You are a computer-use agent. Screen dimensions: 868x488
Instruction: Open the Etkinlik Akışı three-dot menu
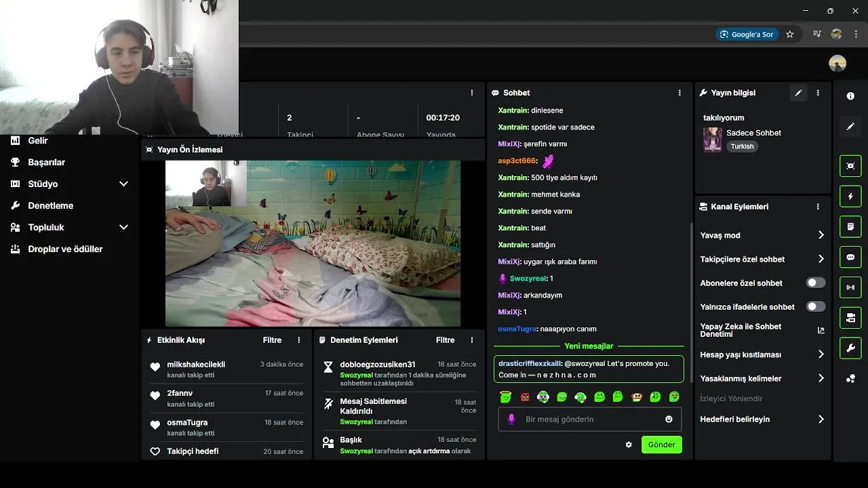click(x=299, y=340)
